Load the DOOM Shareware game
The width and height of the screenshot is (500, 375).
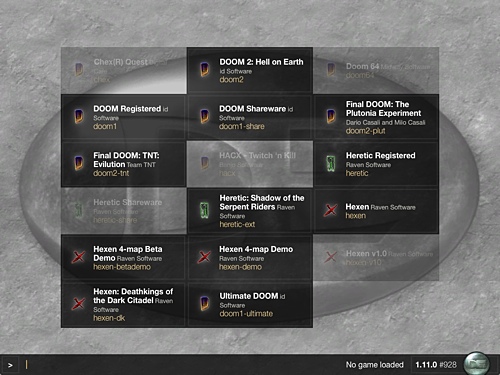250,117
